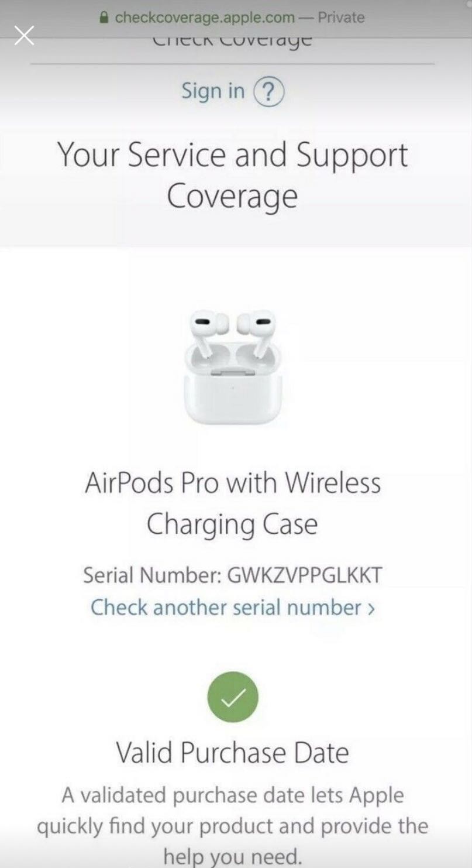Select the serial number GWKZVPPGLKKT

coord(304,575)
